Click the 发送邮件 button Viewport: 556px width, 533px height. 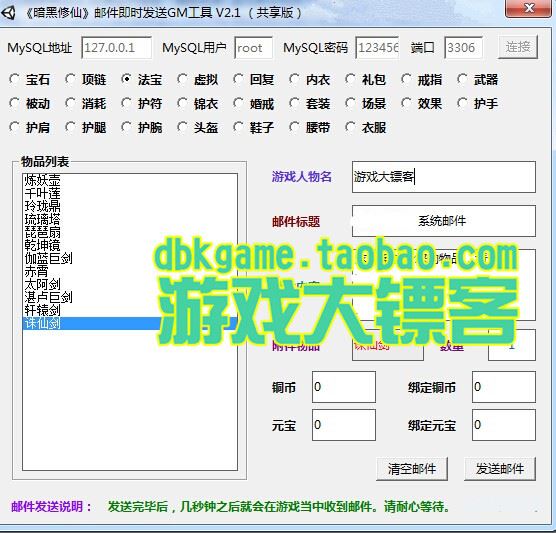click(500, 469)
